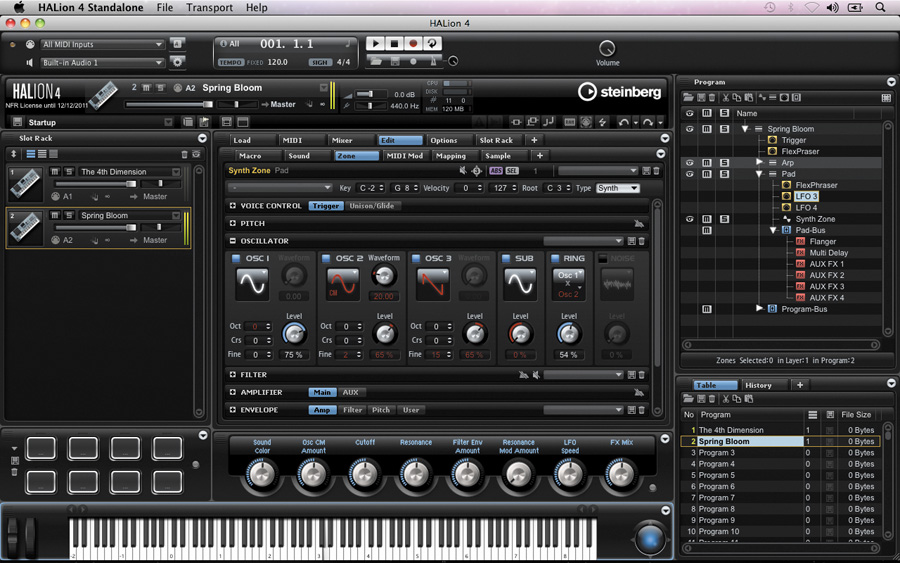This screenshot has height=563, width=900.
Task: Collapse the Pad layer in tree
Action: pos(759,174)
